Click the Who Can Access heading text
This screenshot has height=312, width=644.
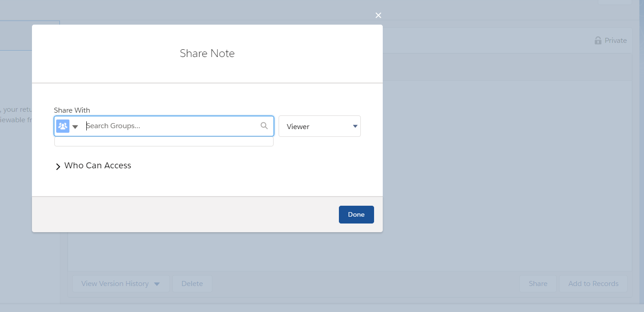click(98, 166)
